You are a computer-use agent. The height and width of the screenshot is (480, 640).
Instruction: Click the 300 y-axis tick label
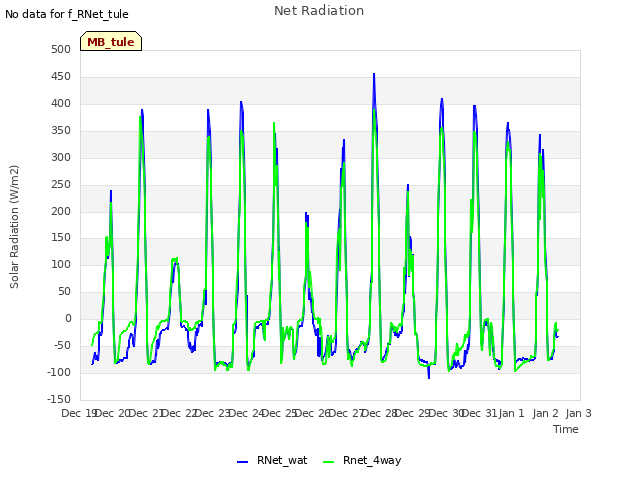[x=61, y=157]
